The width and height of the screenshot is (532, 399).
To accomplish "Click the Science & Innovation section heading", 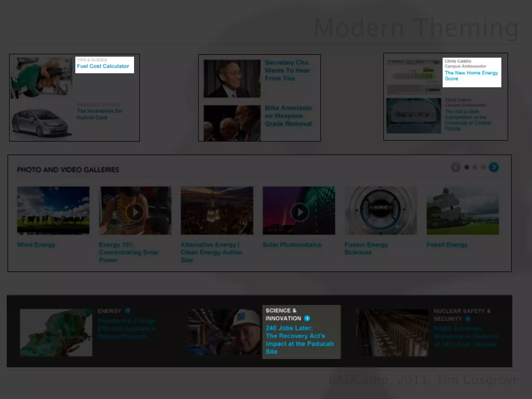I will [x=283, y=314].
